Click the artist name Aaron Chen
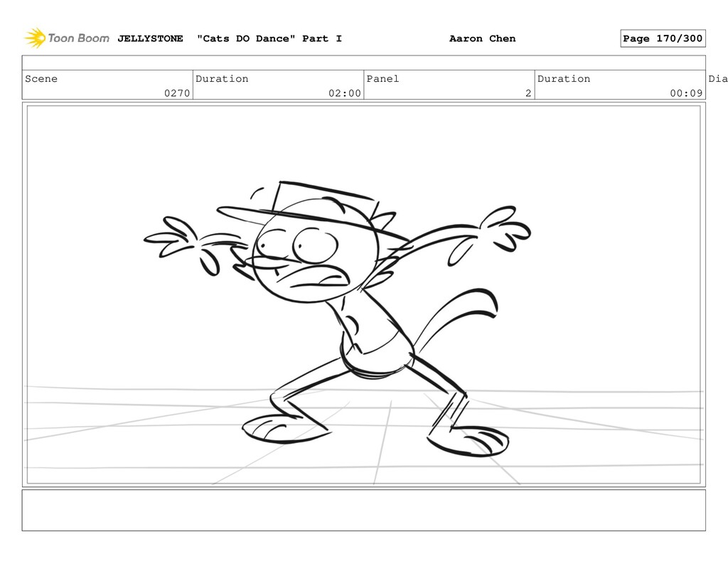Viewport: 728px width, 564px height. 483,38
